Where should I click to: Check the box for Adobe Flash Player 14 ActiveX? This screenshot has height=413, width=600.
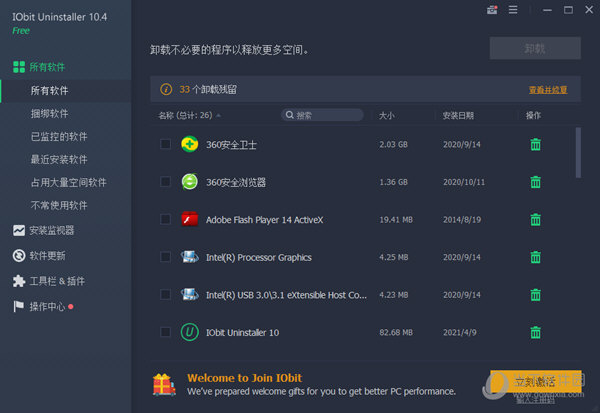point(165,219)
